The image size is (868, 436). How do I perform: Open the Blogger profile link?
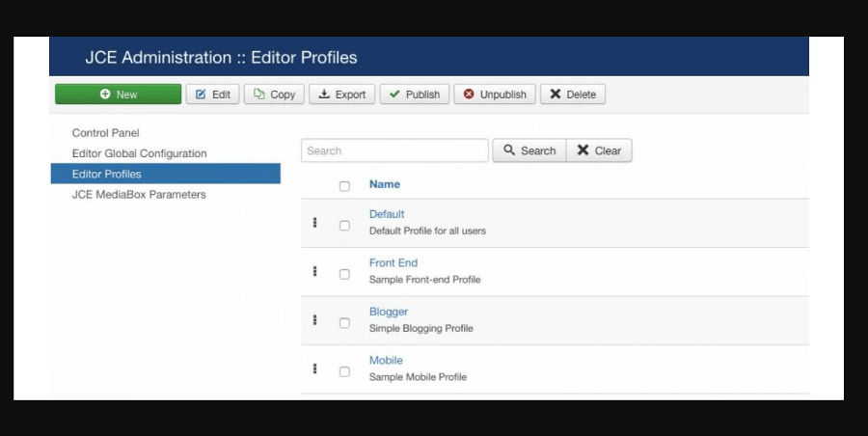point(389,312)
